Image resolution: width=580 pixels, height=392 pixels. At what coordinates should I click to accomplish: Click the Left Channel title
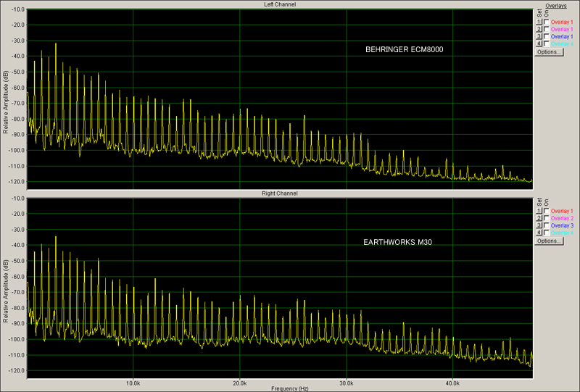point(280,4)
